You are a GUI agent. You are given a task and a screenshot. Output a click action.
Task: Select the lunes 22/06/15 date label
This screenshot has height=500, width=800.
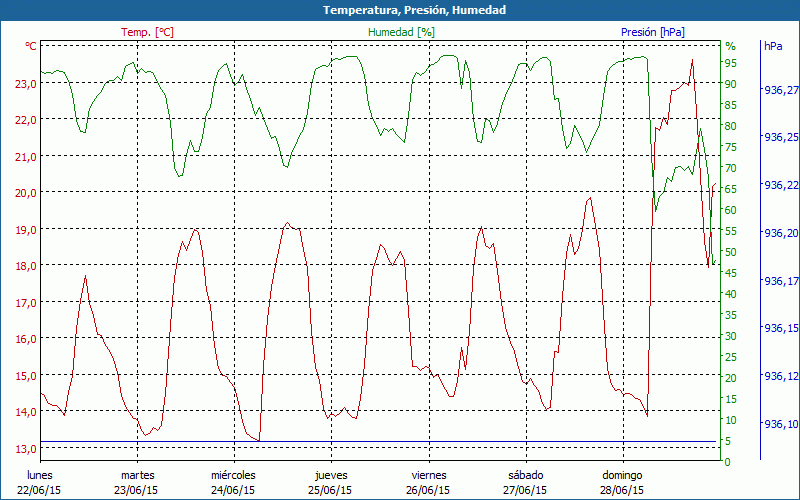click(x=39, y=482)
